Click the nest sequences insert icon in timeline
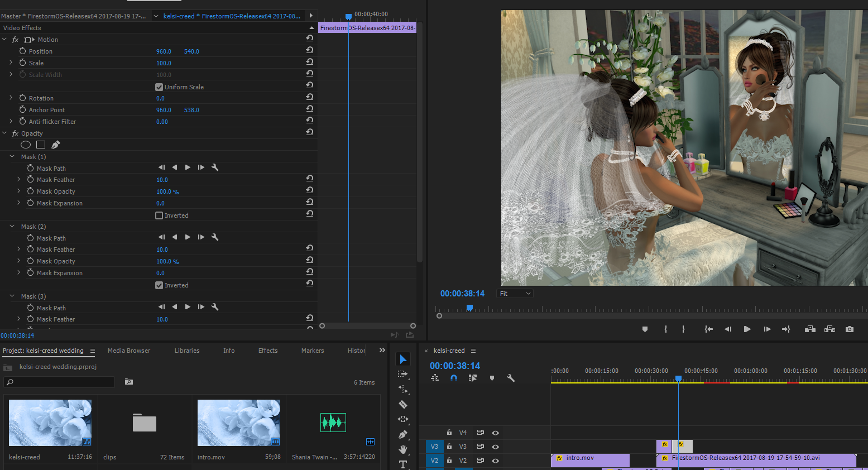 435,378
